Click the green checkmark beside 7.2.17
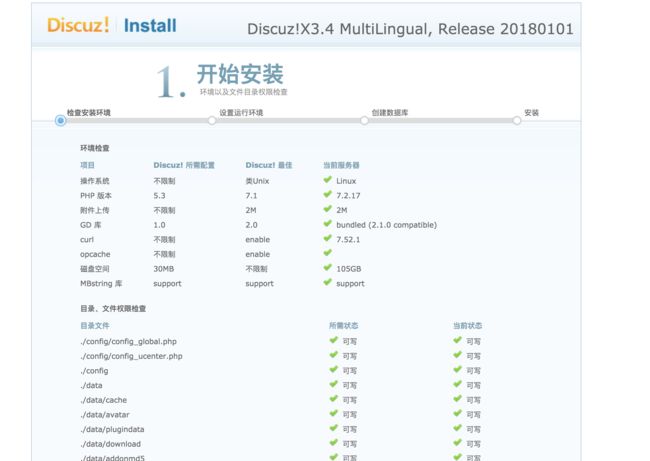The image size is (650, 461). [x=327, y=194]
